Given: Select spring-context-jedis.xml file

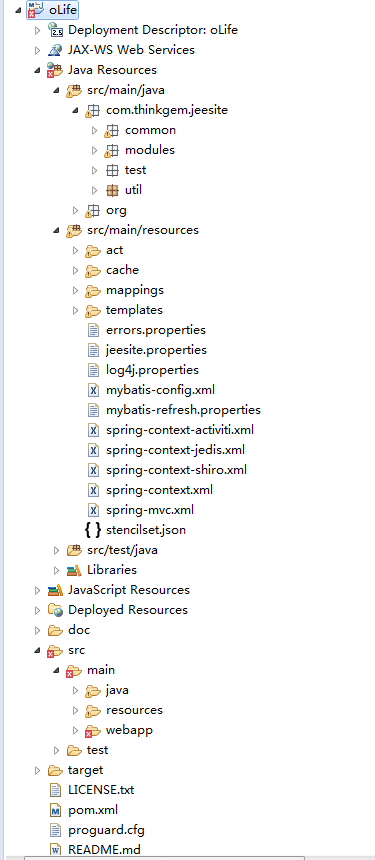Looking at the screenshot, I should 175,450.
